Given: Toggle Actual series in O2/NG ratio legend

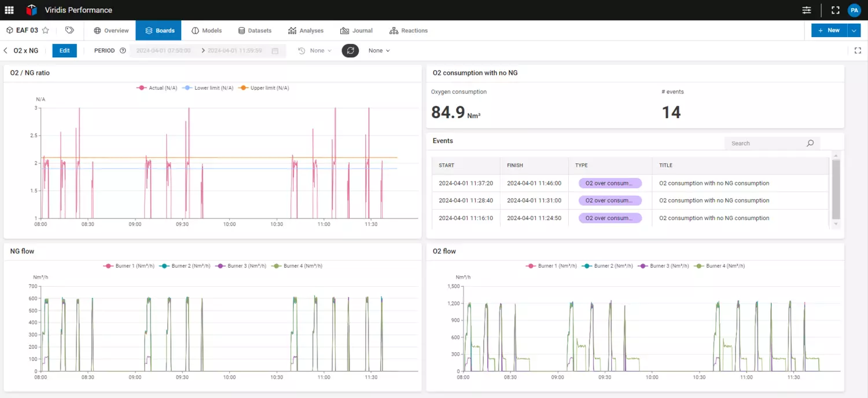Looking at the screenshot, I should (157, 88).
